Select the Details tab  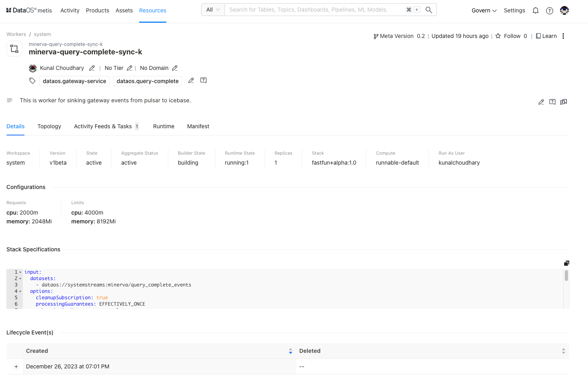pos(16,126)
